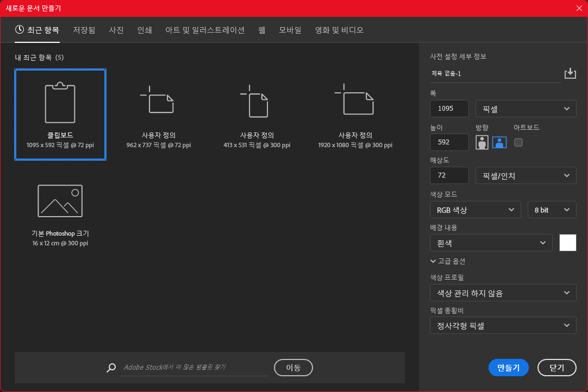Click the 이동 button
This screenshot has height=392, width=588.
tap(293, 368)
